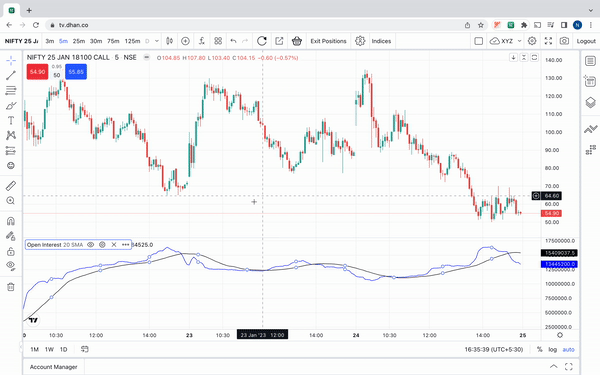This screenshot has width=600, height=375.
Task: Open chart in popup window icon
Action: (x=279, y=41)
